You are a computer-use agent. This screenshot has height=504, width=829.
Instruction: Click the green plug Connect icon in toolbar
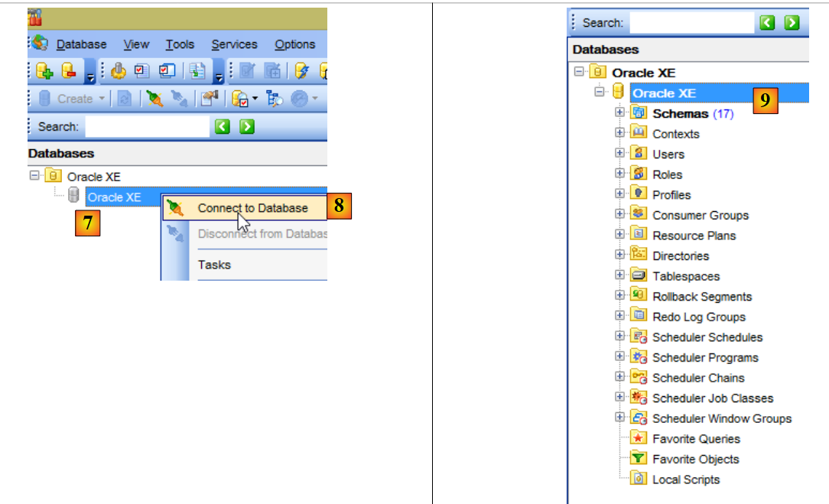pyautogui.click(x=154, y=99)
